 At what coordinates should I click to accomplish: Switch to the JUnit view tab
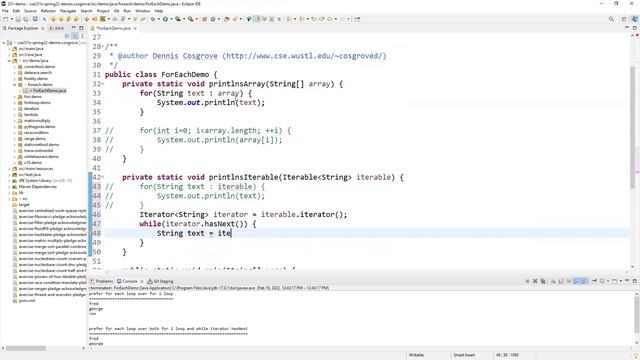pos(57,28)
